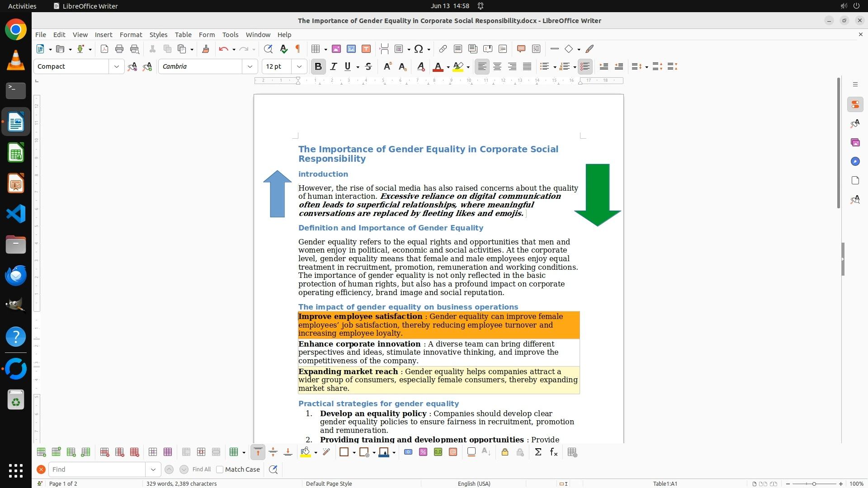Image resolution: width=868 pixels, height=488 pixels.
Task: Open the 12 pt font size dropdown
Action: click(x=299, y=66)
